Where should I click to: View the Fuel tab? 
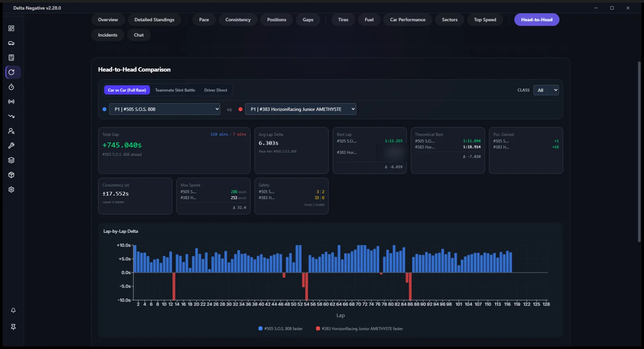tap(369, 20)
